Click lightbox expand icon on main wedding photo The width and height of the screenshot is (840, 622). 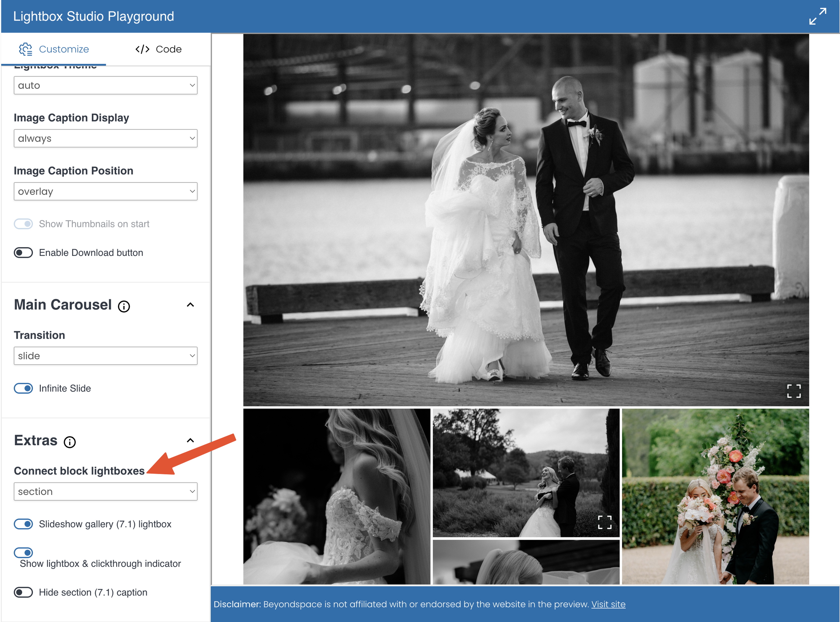pyautogui.click(x=794, y=391)
